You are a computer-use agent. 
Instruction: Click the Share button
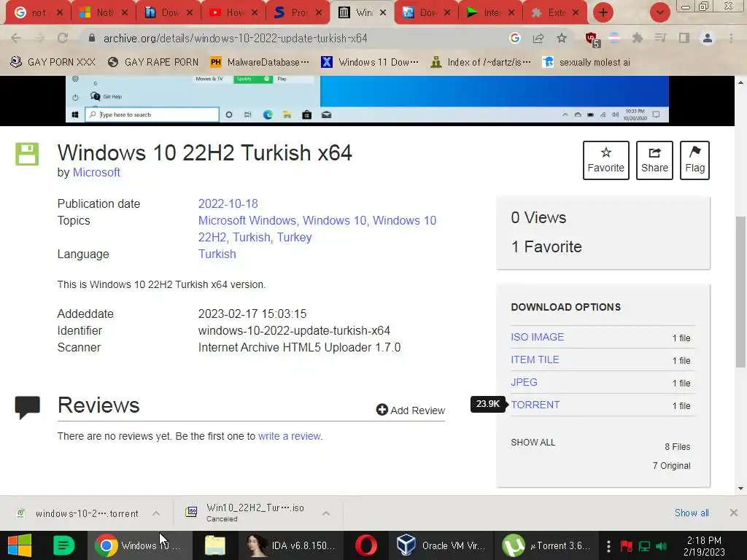point(654,160)
